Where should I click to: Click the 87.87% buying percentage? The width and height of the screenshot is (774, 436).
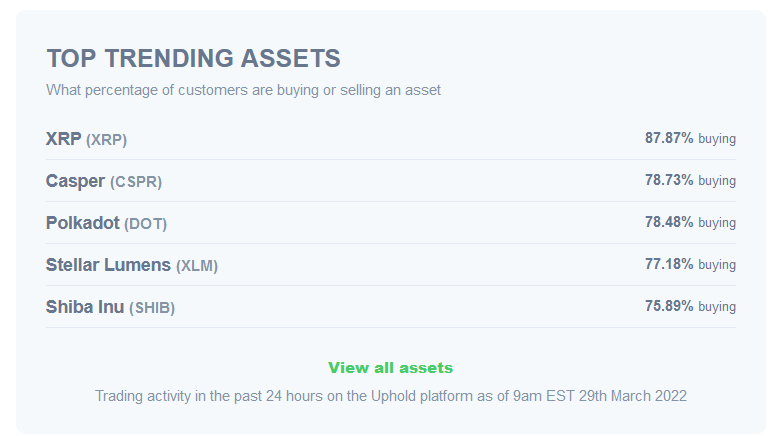690,138
